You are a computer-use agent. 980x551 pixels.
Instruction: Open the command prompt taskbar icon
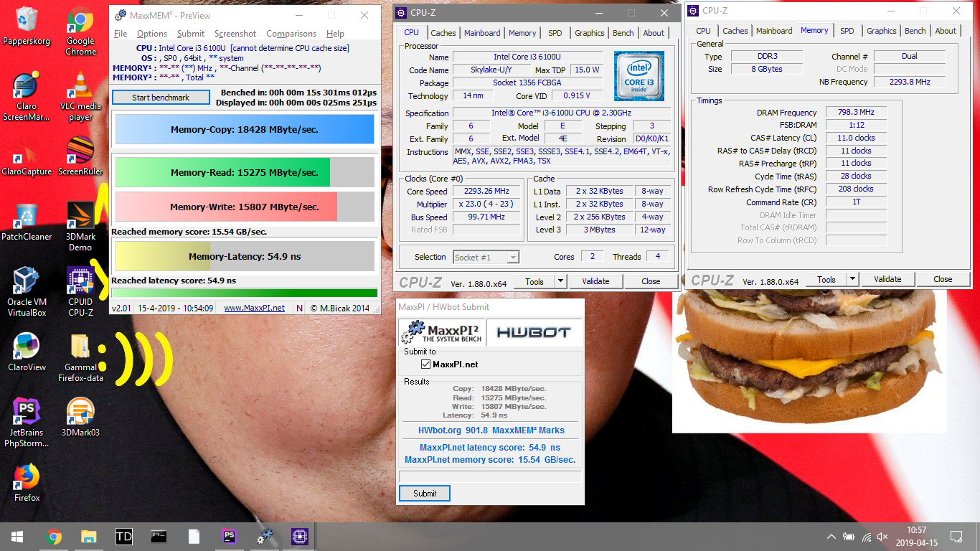(159, 537)
